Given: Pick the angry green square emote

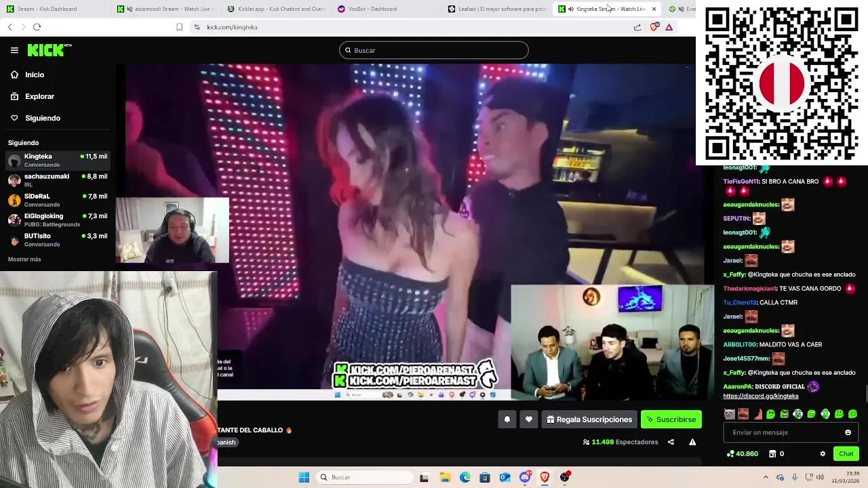Looking at the screenshot, I should point(785,414).
